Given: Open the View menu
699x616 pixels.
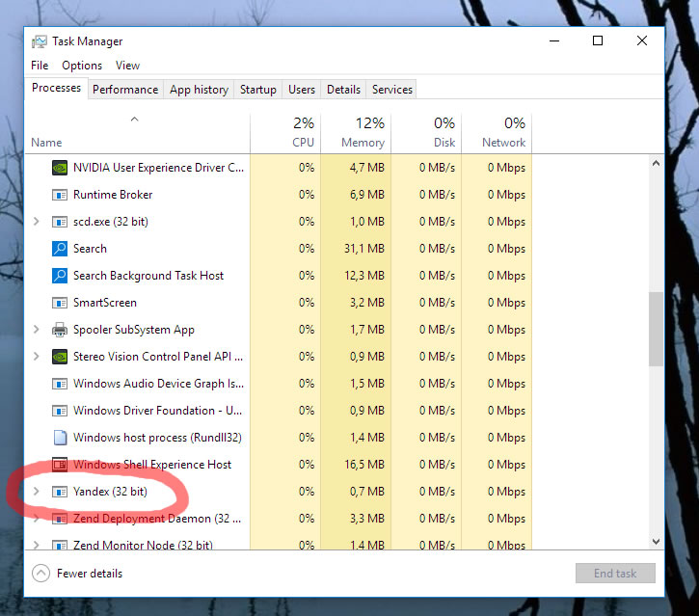Looking at the screenshot, I should click(127, 66).
